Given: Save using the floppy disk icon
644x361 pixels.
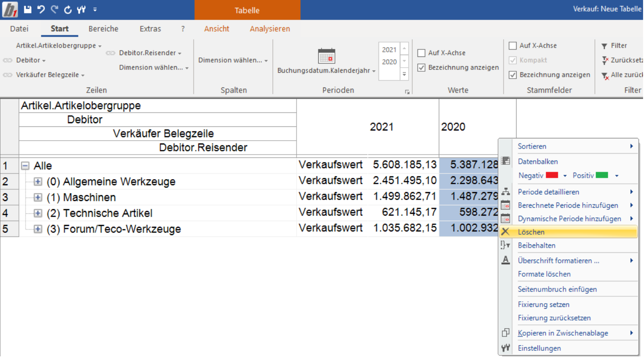Looking at the screenshot, I should click(28, 9).
